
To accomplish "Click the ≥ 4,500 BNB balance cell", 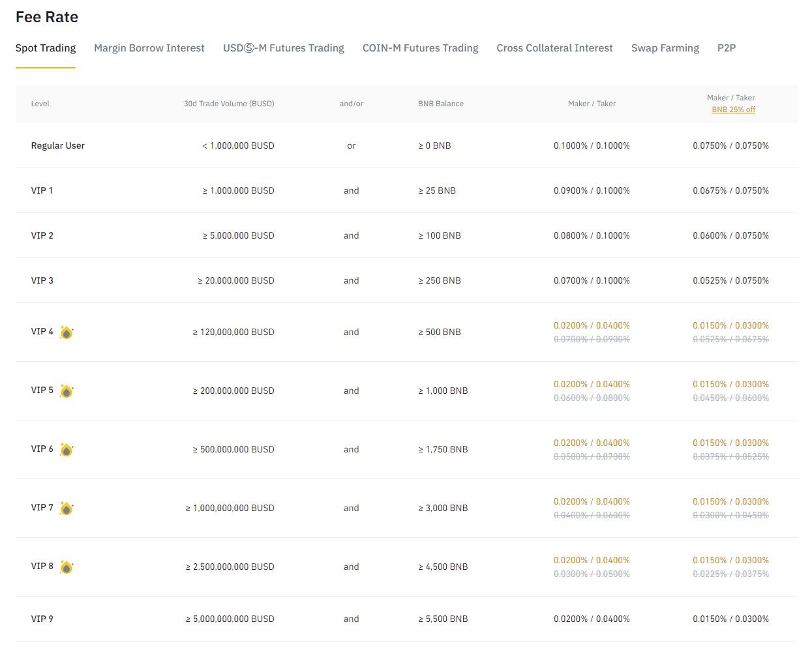I will 443,567.
